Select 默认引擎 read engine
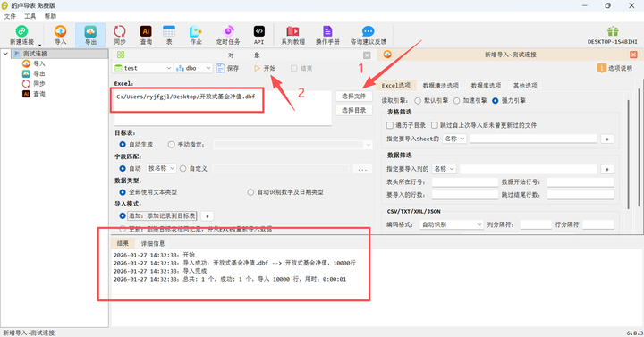This screenshot has height=337, width=644. (x=418, y=101)
